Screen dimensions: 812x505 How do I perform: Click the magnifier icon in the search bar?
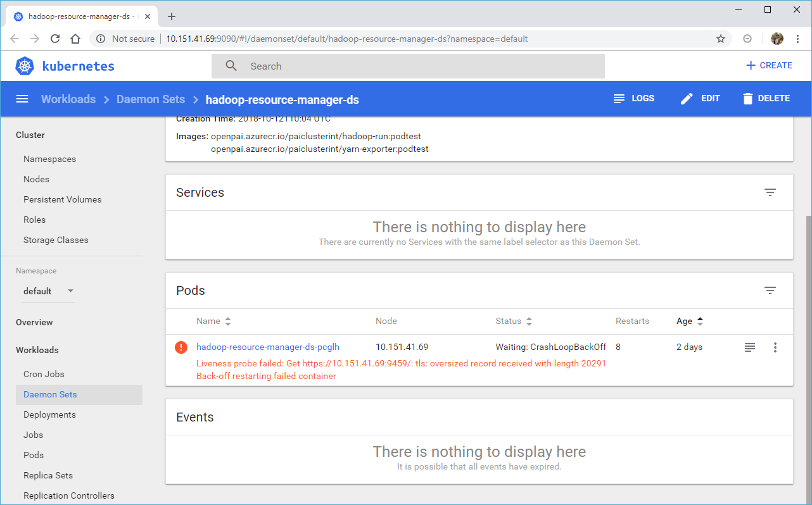click(x=231, y=65)
